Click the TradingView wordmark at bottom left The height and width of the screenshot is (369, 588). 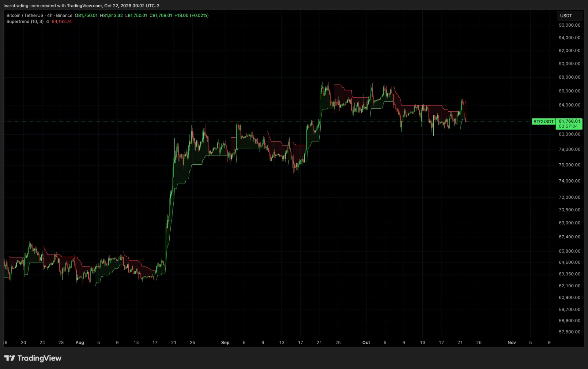(39, 358)
